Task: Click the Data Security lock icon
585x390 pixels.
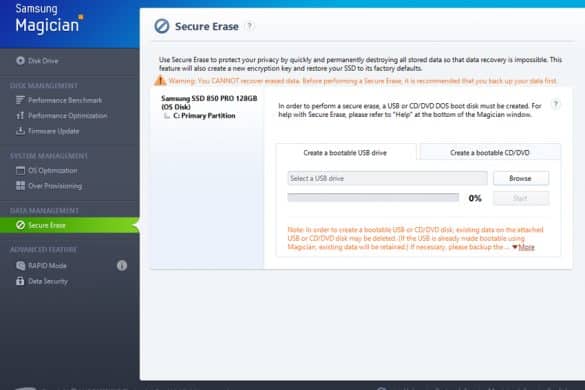Action: point(20,281)
